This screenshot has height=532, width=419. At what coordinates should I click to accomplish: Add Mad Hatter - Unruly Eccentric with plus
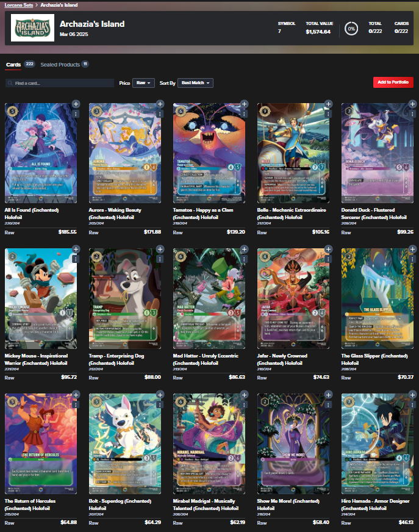point(245,250)
